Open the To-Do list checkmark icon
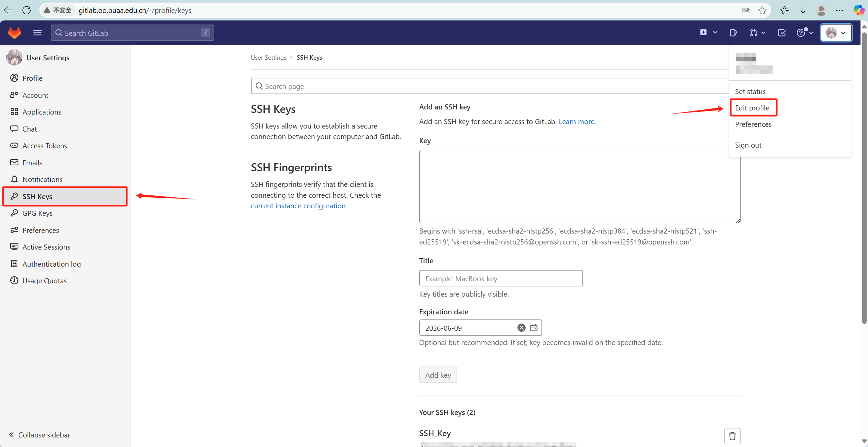The image size is (868, 447). tap(782, 33)
